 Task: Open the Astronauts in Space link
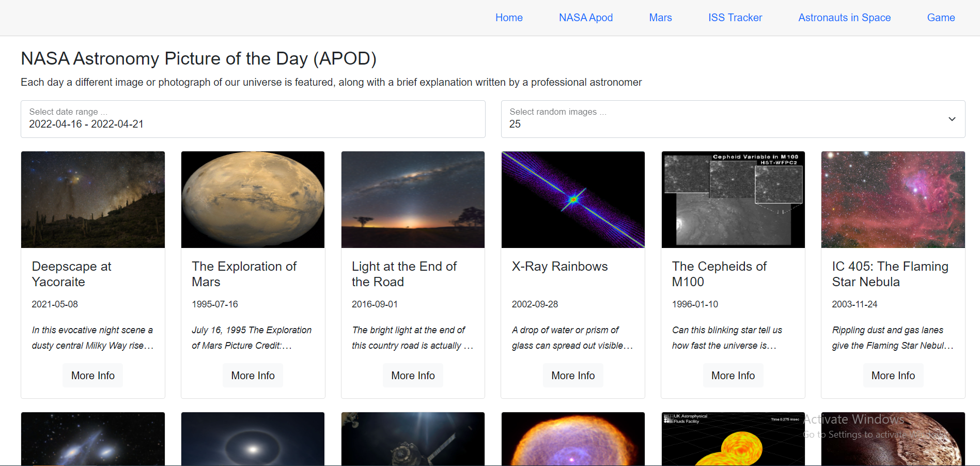click(x=845, y=18)
